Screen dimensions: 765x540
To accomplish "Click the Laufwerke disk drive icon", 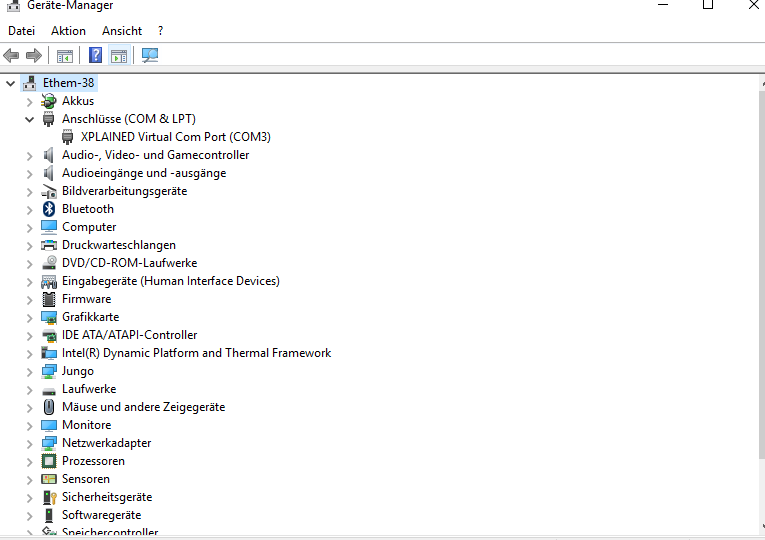I will tap(49, 391).
